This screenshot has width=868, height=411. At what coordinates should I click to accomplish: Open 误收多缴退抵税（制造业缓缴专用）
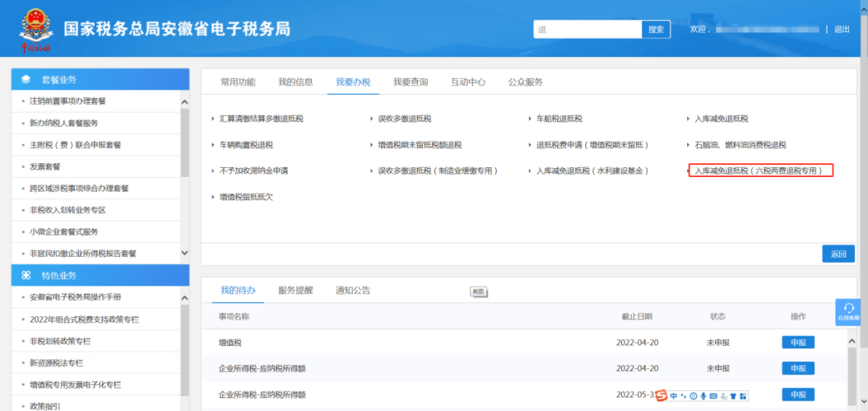coord(439,171)
